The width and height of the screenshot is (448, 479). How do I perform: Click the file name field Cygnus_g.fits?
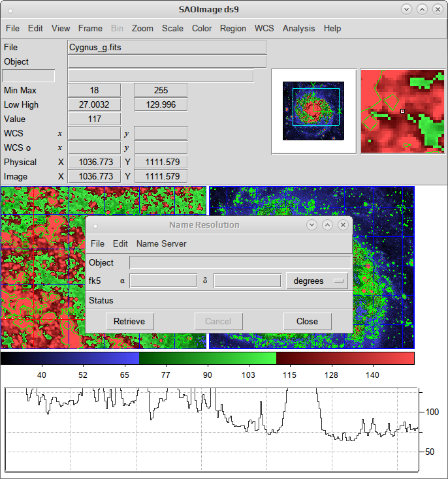tap(167, 48)
